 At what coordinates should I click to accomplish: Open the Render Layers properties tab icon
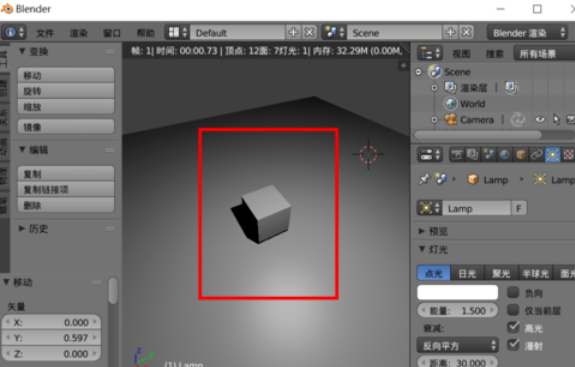point(473,155)
